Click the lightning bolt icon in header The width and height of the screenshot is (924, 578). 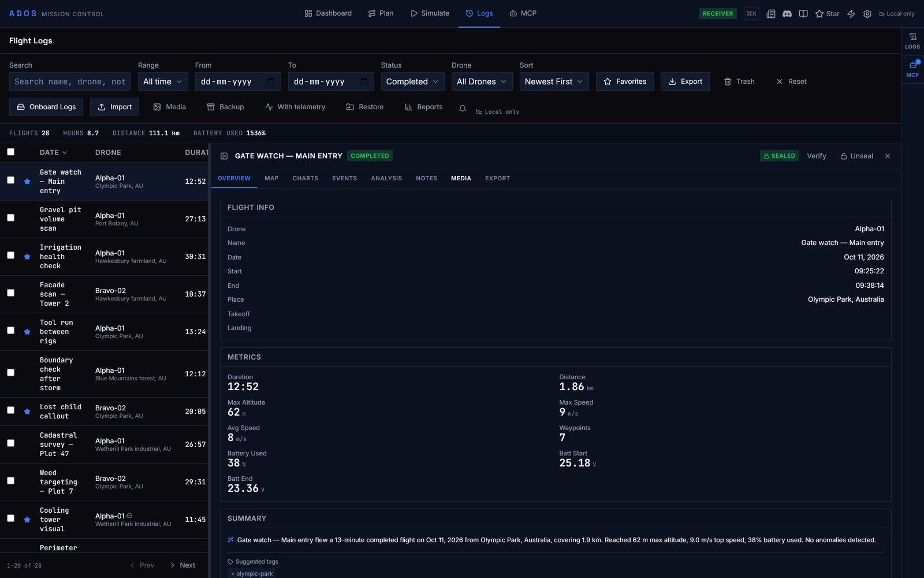pyautogui.click(x=851, y=13)
